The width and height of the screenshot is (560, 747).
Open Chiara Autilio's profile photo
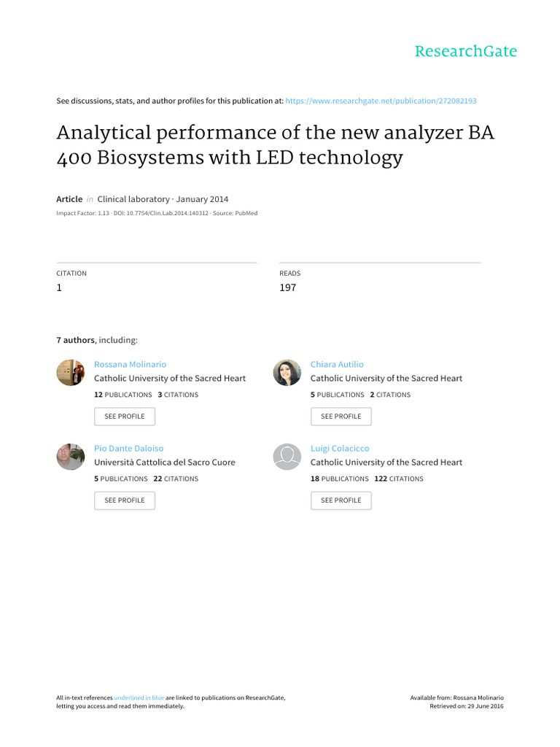pyautogui.click(x=287, y=373)
